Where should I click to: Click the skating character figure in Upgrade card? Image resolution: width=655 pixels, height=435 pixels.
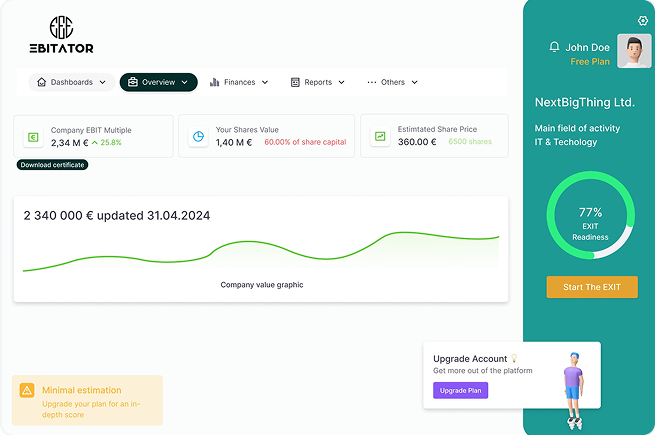click(x=573, y=391)
